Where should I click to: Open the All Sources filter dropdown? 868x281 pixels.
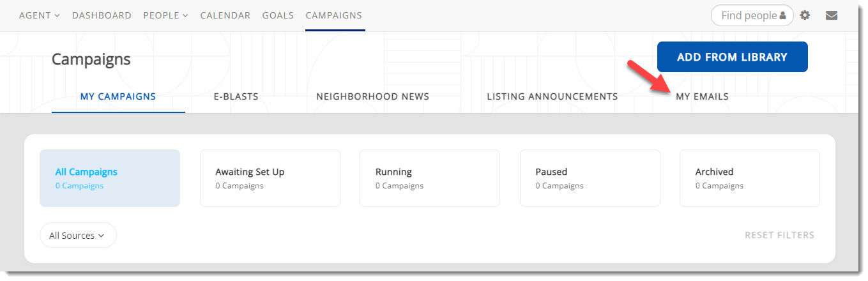(78, 235)
